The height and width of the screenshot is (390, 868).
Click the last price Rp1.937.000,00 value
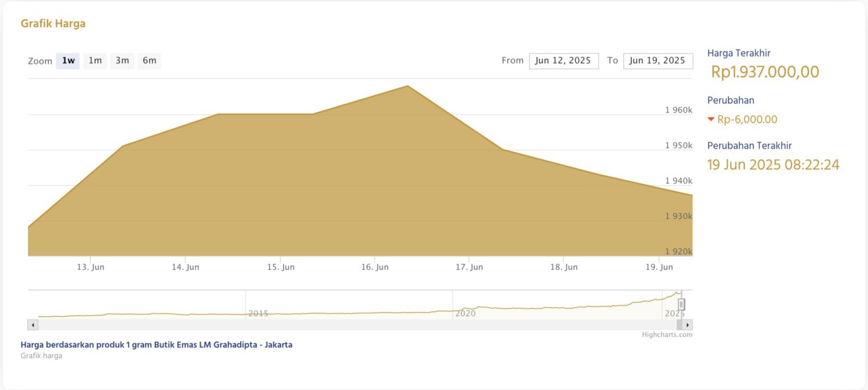pyautogui.click(x=765, y=72)
